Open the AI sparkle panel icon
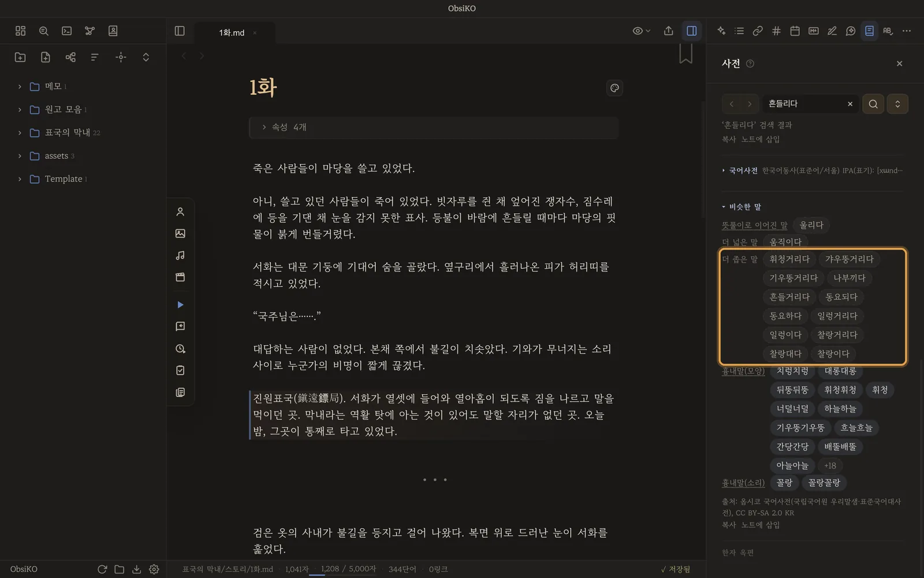 [x=721, y=31]
